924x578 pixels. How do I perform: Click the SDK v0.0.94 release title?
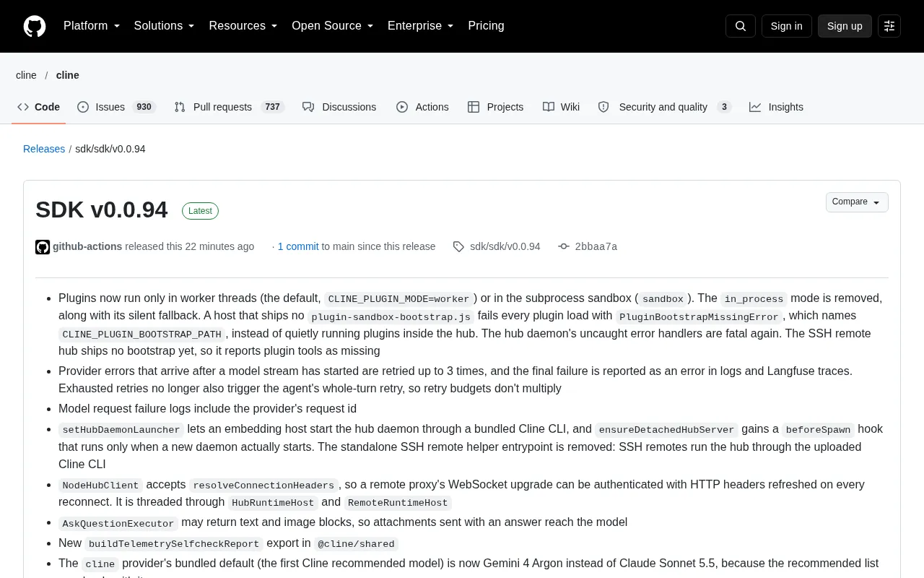(102, 210)
